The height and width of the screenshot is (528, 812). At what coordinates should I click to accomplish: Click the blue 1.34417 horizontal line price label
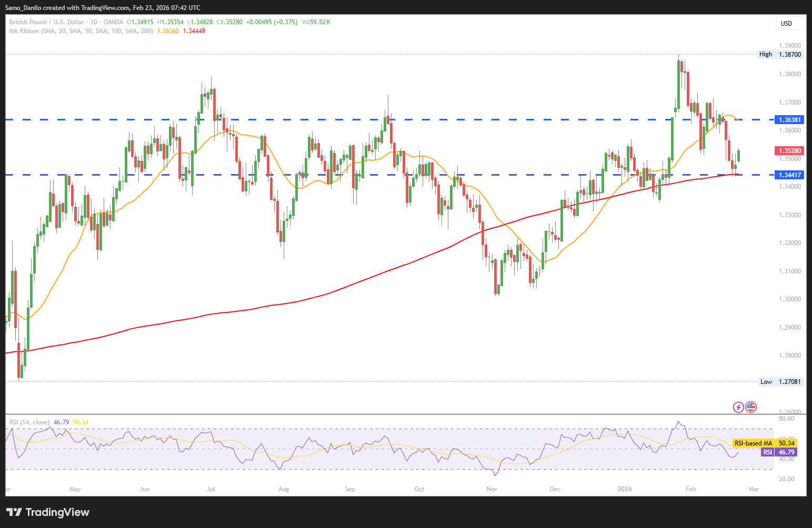[x=790, y=175]
